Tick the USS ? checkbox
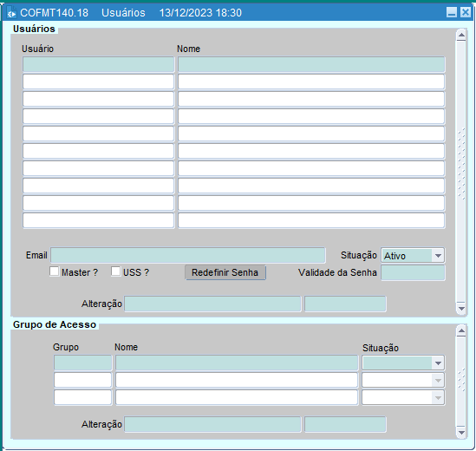The width and height of the screenshot is (476, 451). (115, 271)
